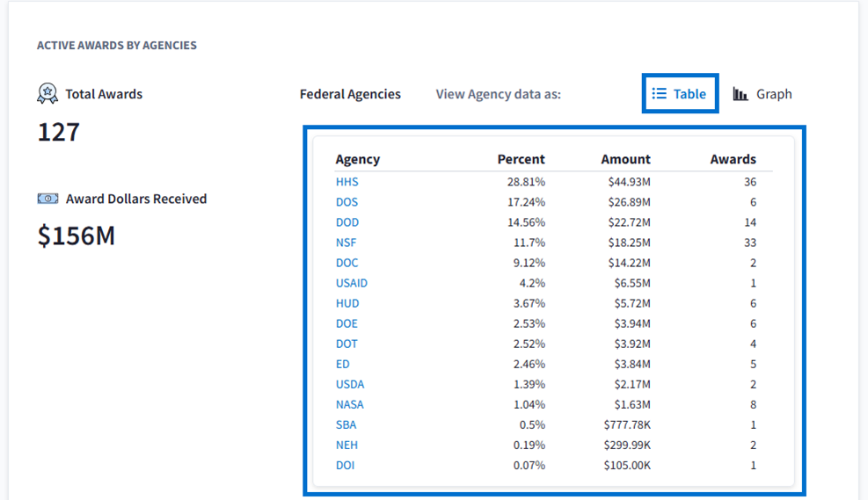Click the Total Awards ribbon icon

click(x=47, y=93)
